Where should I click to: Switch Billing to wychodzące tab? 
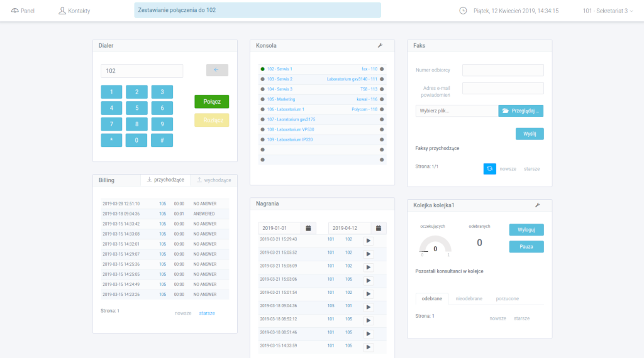214,180
